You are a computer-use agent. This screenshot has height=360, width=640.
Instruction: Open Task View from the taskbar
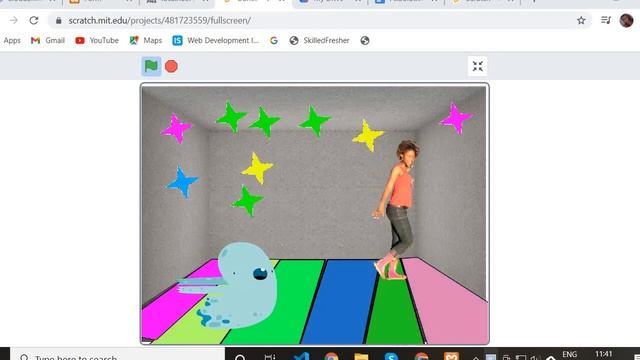pyautogui.click(x=270, y=357)
